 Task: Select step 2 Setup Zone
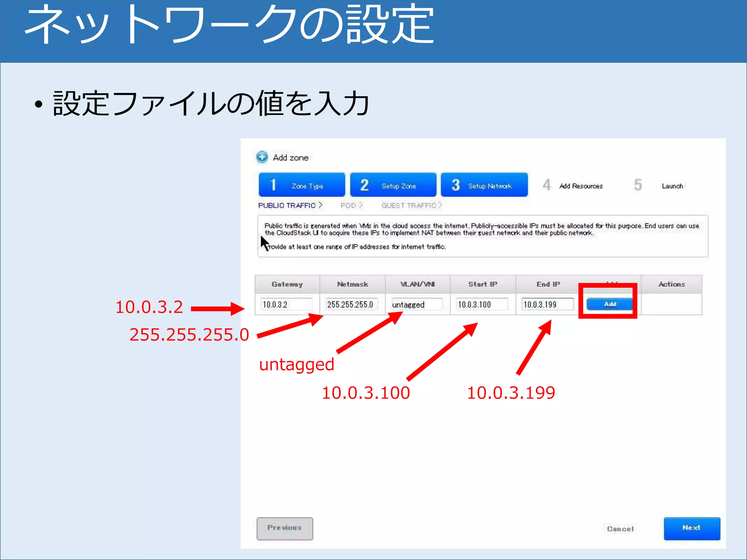click(393, 185)
